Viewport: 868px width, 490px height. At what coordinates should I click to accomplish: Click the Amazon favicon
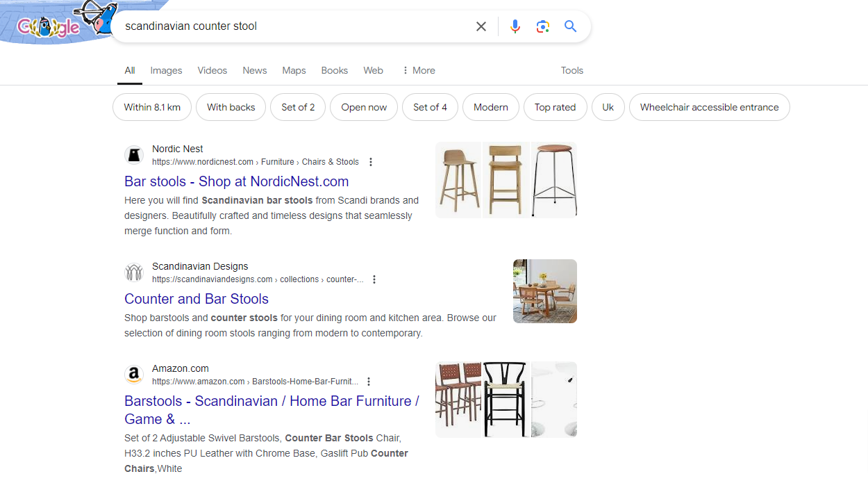[134, 375]
